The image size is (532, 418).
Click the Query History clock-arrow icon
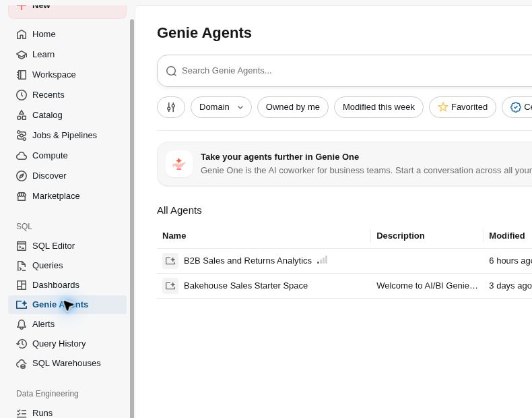point(22,344)
